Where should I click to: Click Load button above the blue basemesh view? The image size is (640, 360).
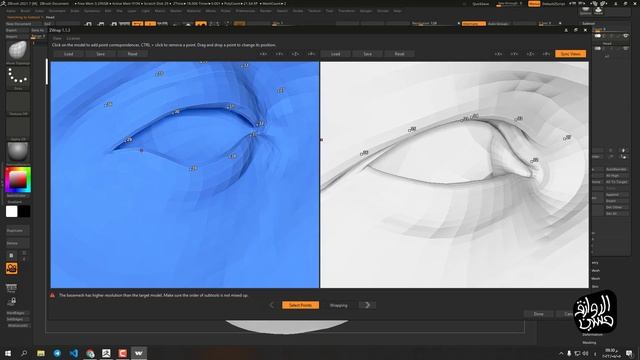(68, 54)
